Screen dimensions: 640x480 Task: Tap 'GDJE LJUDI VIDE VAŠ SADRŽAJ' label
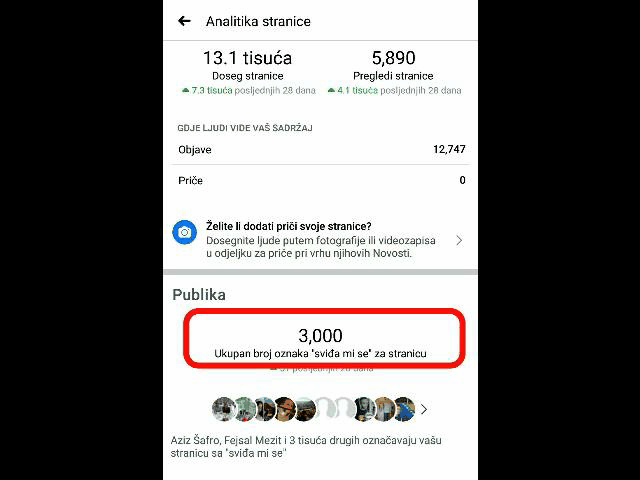(x=245, y=128)
